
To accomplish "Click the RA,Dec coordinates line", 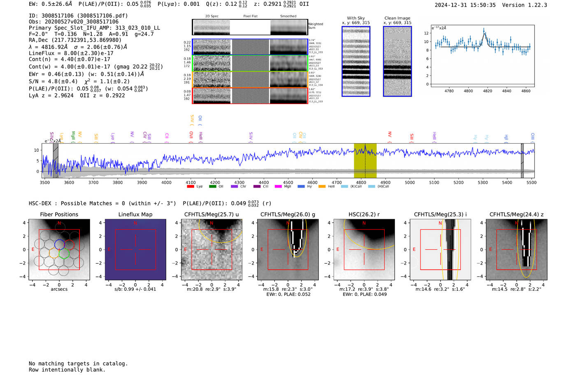I will click(75, 40).
